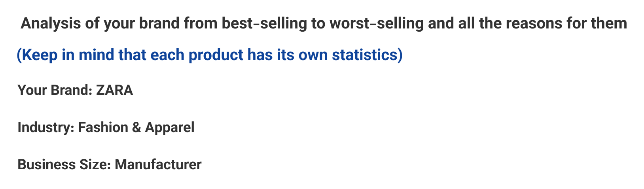
Task: Select the "Industry: Fashion & Apparel" line
Action: (106, 128)
